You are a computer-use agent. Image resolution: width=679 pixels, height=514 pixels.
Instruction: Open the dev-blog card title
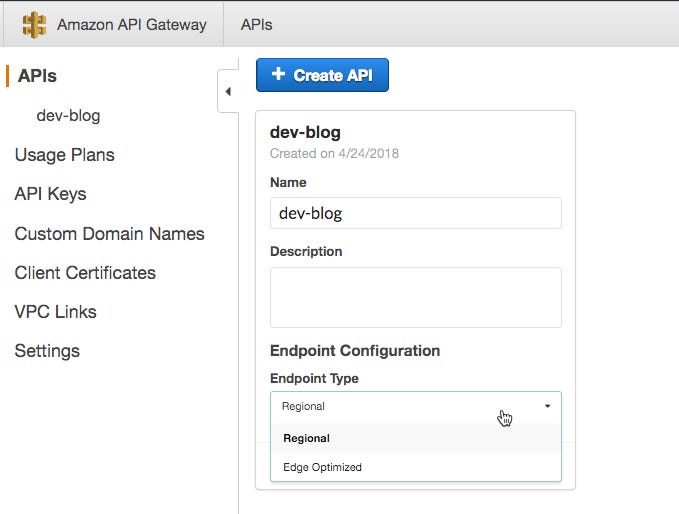point(305,132)
